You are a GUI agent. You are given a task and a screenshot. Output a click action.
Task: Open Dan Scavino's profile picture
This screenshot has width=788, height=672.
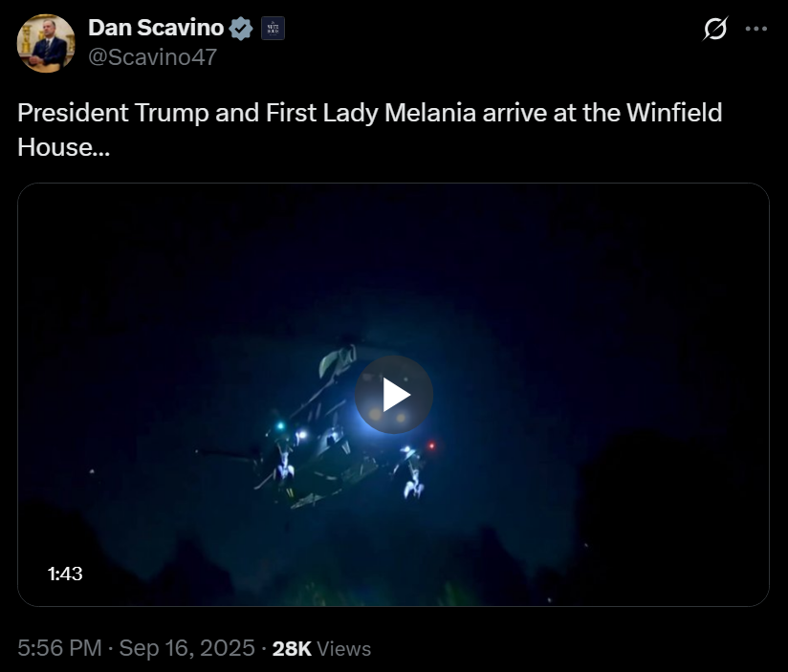(46, 43)
